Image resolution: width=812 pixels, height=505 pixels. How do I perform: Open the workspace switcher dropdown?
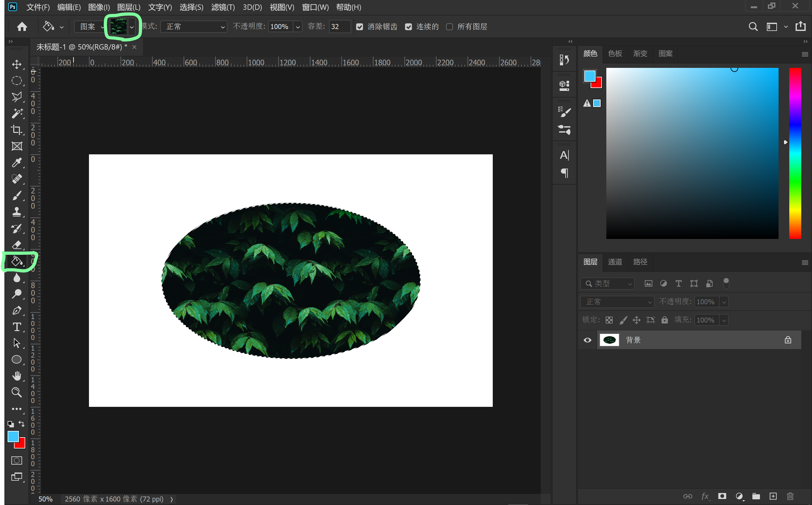click(x=786, y=27)
